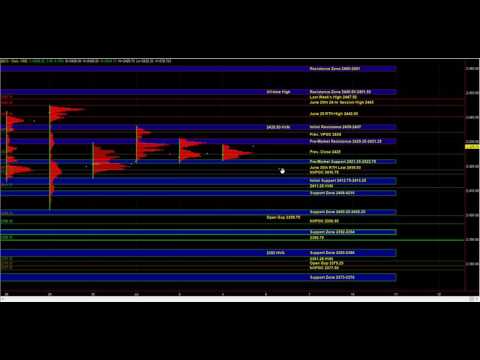Select the June 20th RTH Low label
Viewport: 480px width, 360px height.
click(x=335, y=168)
